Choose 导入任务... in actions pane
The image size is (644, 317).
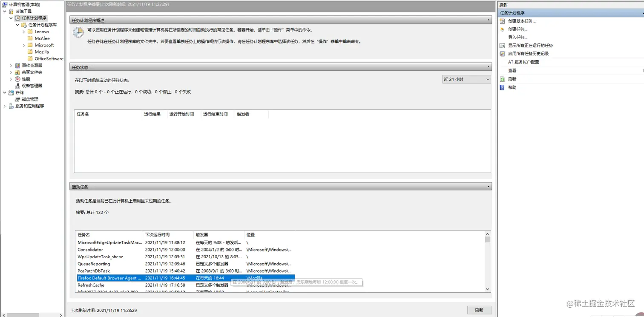pos(517,37)
